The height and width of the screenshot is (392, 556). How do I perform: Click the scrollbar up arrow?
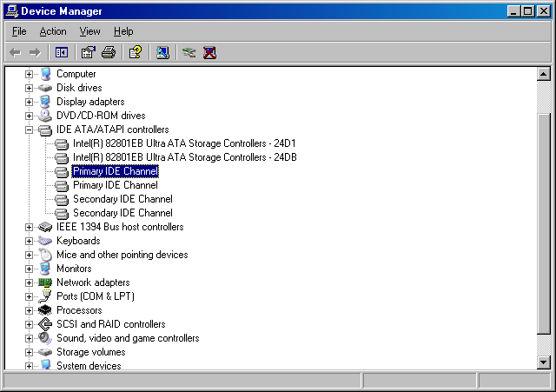544,74
